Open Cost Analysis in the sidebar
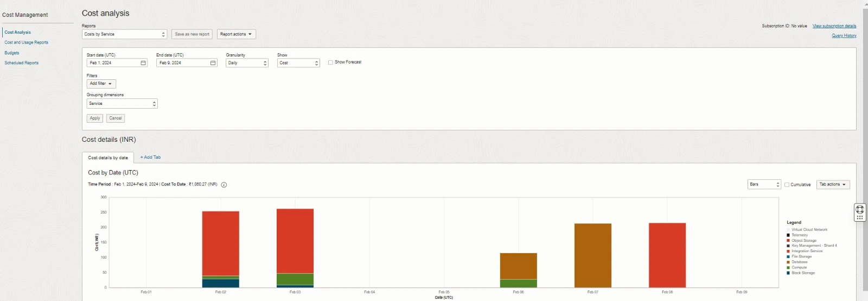Viewport: 868px width, 301px height. [x=18, y=33]
